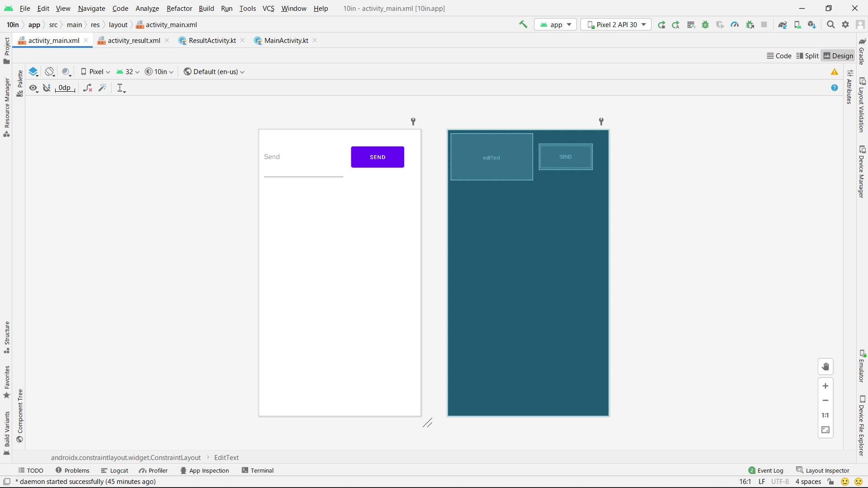Click the purple SEND button in preview
This screenshot has width=868, height=488.
coord(377,157)
